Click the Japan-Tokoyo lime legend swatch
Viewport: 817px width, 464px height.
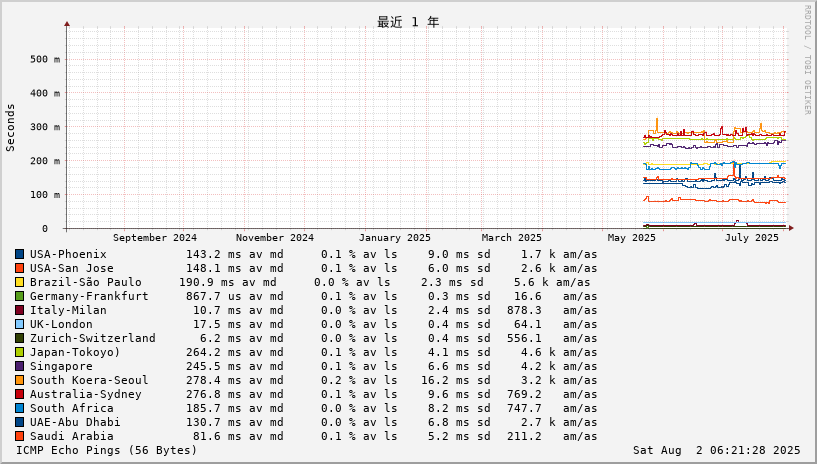point(19,353)
